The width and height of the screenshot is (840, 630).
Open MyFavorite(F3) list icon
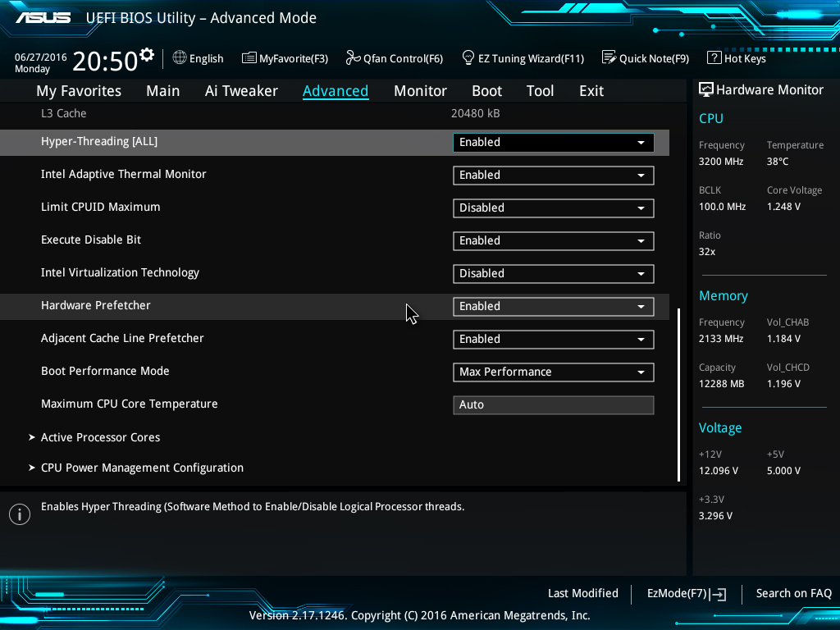[x=249, y=58]
